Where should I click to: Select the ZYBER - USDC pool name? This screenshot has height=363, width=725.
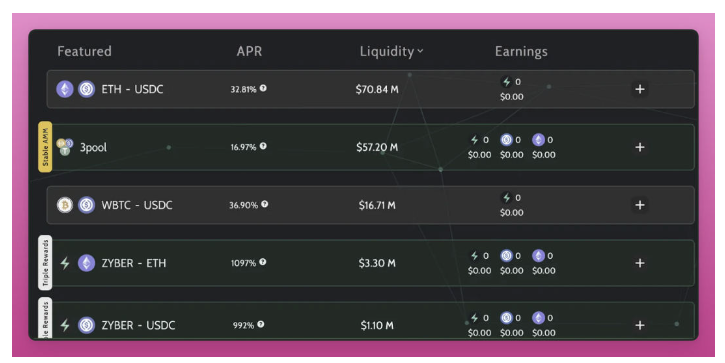[138, 326]
